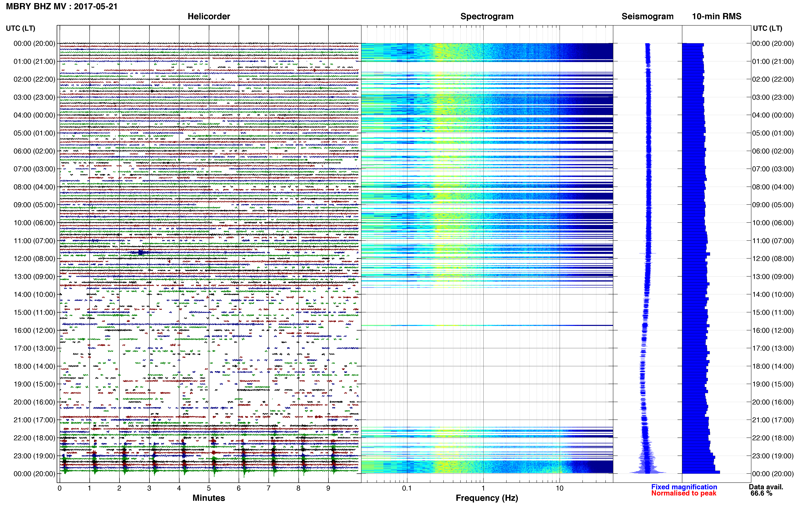Click left time label 11:00 (07:00)
812x508 pixels.
click(x=34, y=241)
